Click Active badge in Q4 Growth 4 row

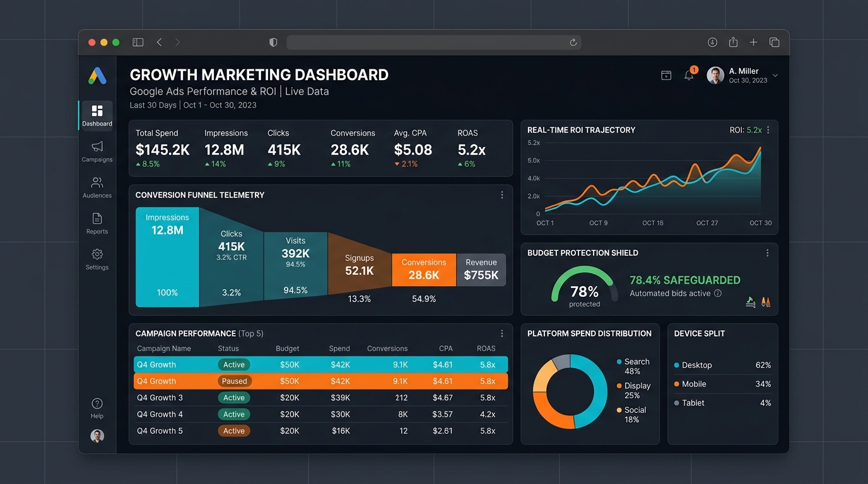click(x=234, y=414)
